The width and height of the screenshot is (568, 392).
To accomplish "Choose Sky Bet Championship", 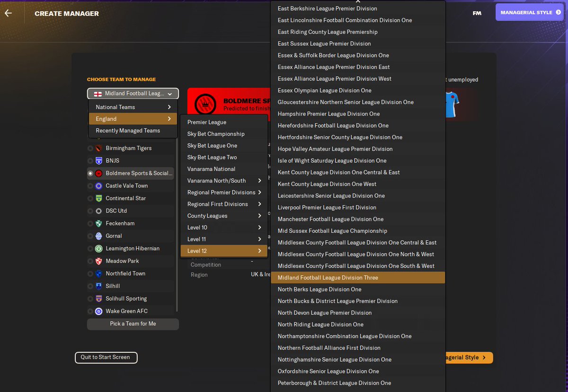I will click(224, 134).
